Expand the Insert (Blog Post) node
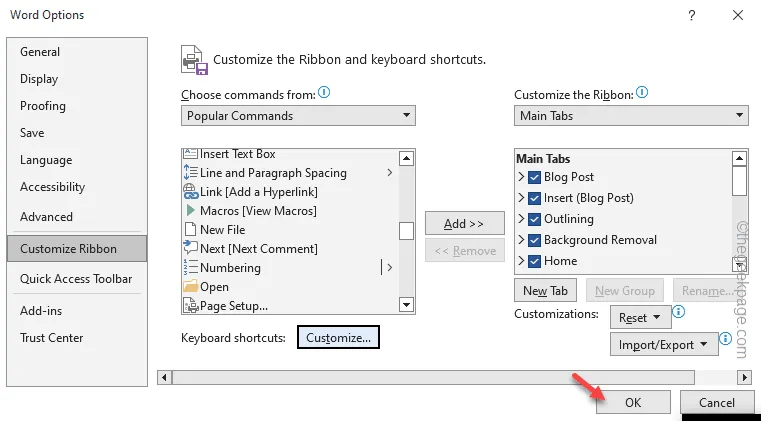761x421 pixels. (x=521, y=198)
